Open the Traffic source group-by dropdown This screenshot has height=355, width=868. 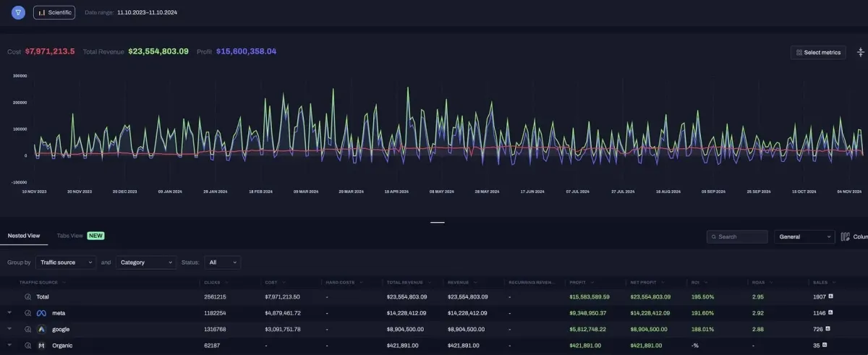(66, 262)
